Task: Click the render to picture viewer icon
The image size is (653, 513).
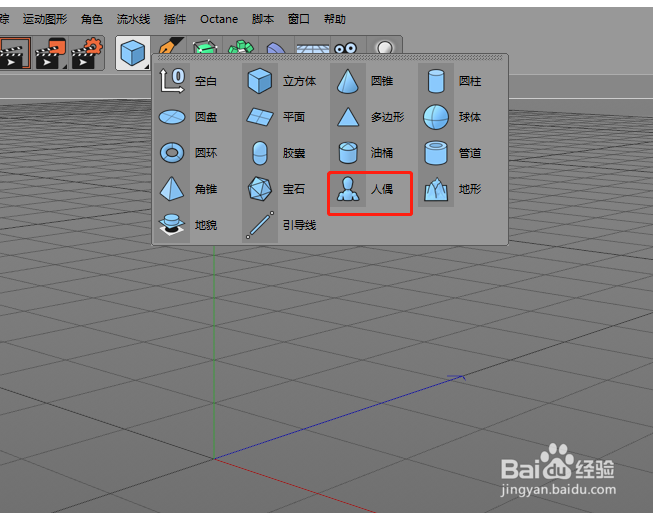Action: click(x=51, y=53)
